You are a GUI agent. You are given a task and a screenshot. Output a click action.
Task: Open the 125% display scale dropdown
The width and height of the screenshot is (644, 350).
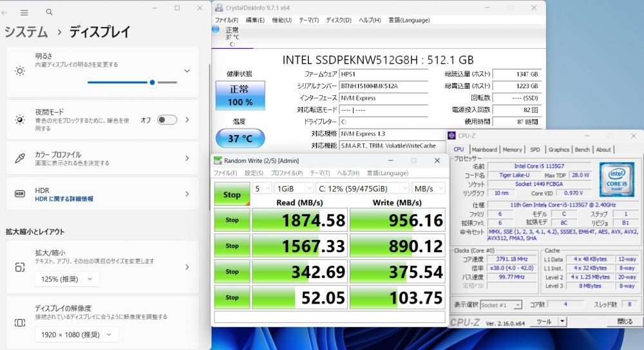(67, 279)
